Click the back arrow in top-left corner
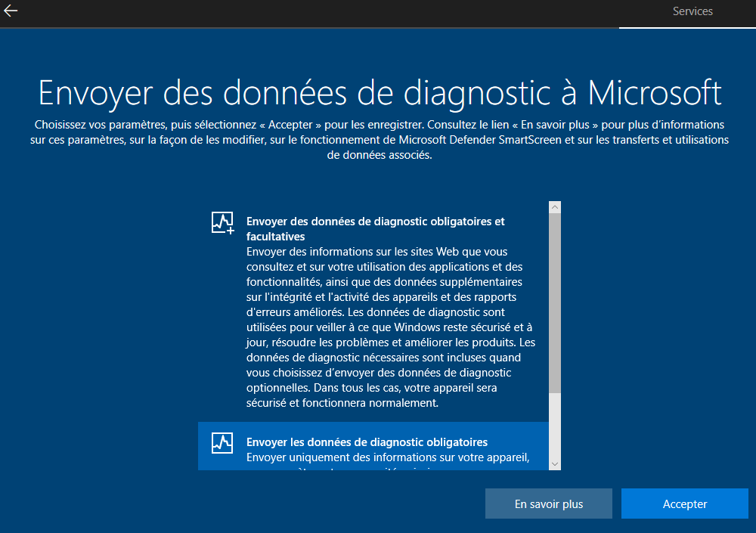 tap(11, 11)
